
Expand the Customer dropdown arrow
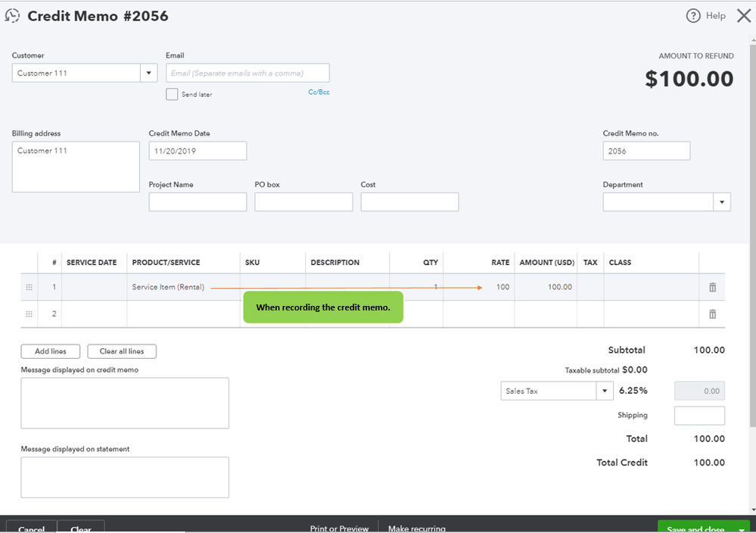pos(148,73)
